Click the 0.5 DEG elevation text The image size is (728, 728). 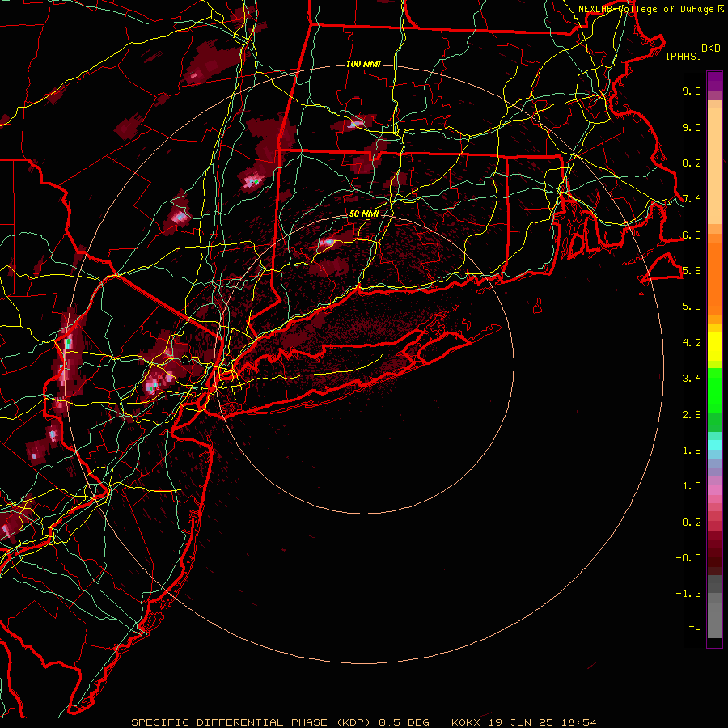(x=404, y=722)
